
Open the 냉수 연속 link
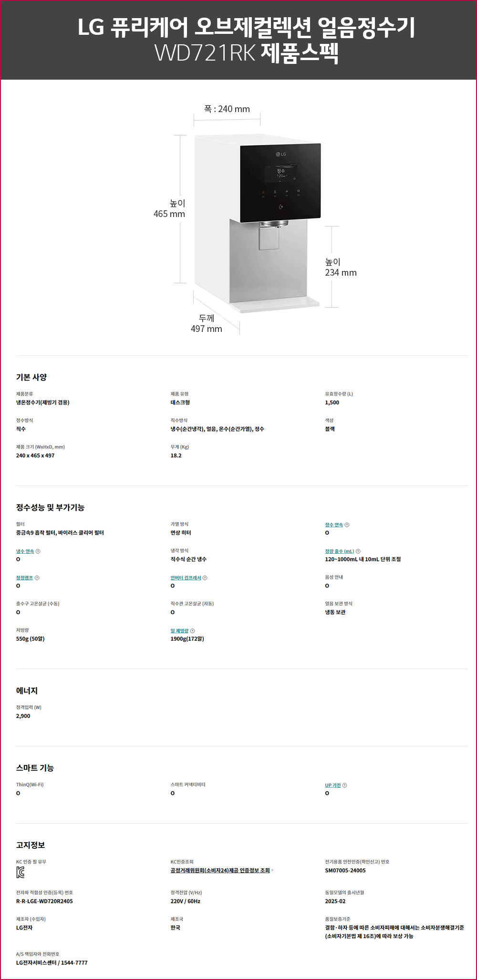click(x=25, y=551)
